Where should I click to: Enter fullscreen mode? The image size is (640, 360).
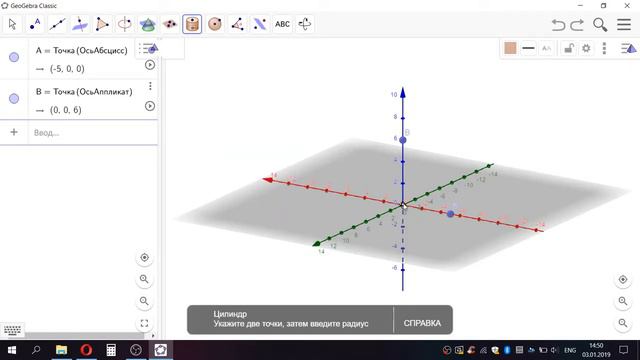point(144,324)
